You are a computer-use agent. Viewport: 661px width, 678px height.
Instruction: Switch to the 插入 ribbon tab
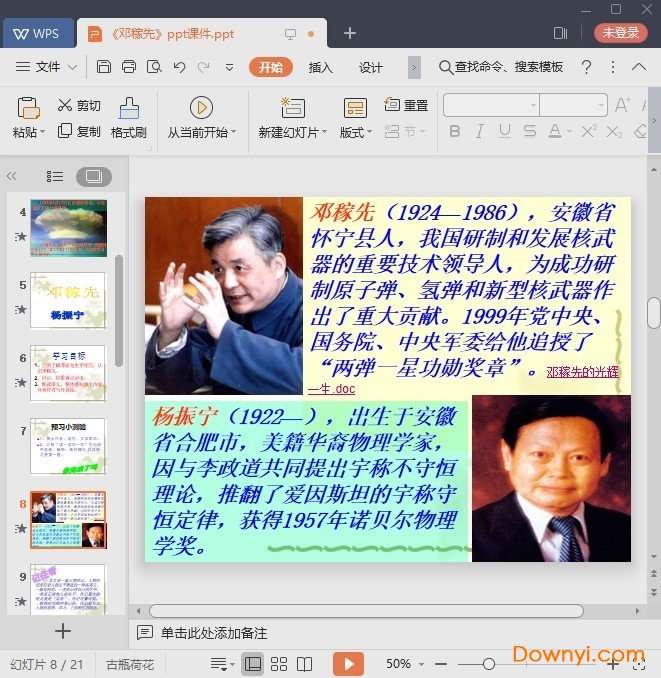[320, 67]
